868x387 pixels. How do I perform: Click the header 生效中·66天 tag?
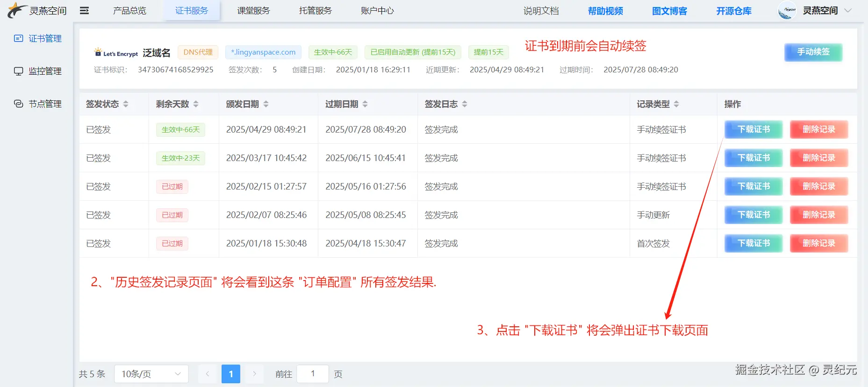pyautogui.click(x=333, y=52)
